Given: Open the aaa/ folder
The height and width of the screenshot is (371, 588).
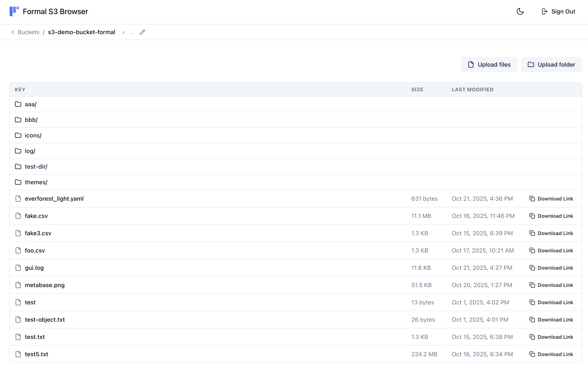Looking at the screenshot, I should [x=30, y=104].
